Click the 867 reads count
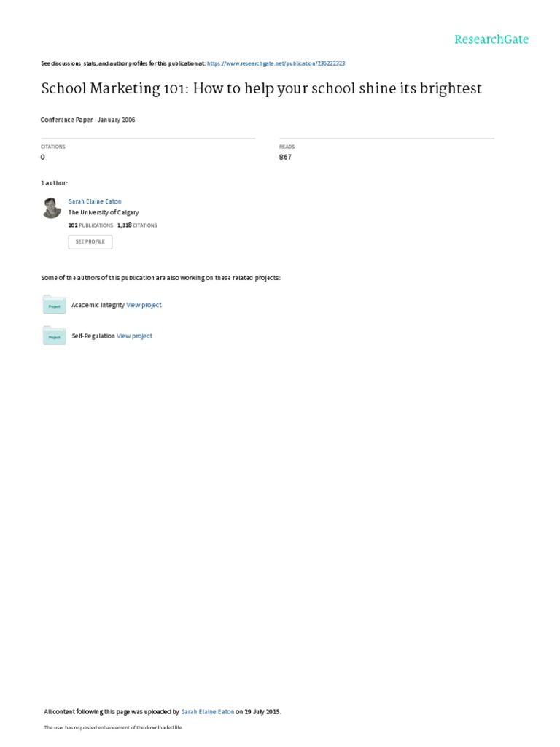The height and width of the screenshot is (747, 560). [285, 158]
